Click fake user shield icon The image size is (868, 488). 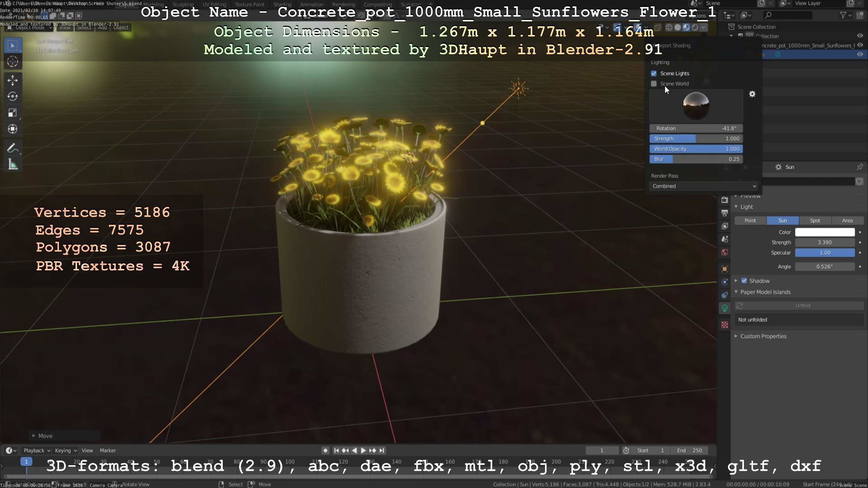pos(859,181)
